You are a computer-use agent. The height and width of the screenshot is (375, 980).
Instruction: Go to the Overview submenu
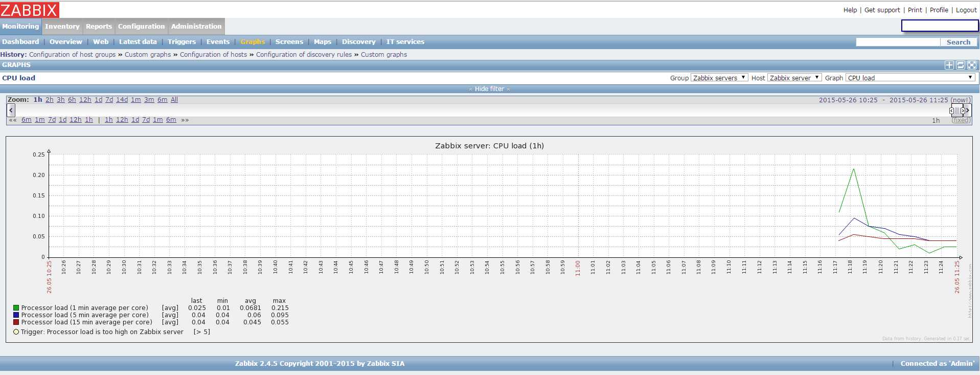point(65,42)
